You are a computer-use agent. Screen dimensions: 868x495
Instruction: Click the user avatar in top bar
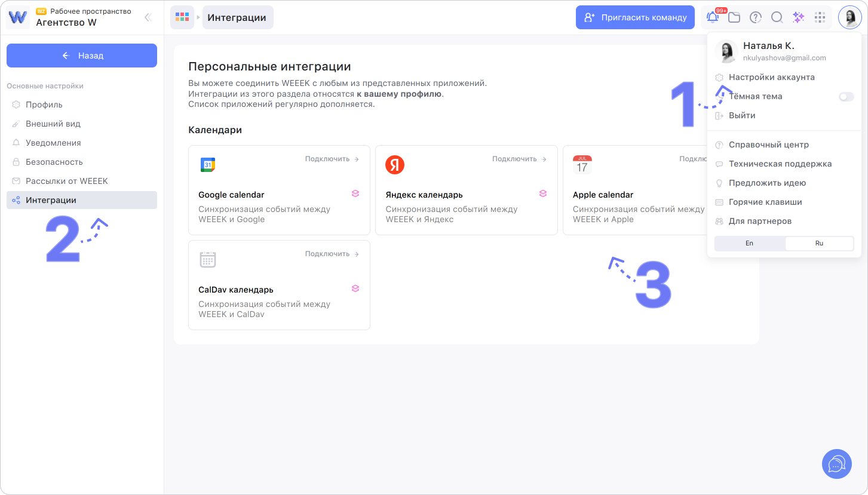pos(849,17)
